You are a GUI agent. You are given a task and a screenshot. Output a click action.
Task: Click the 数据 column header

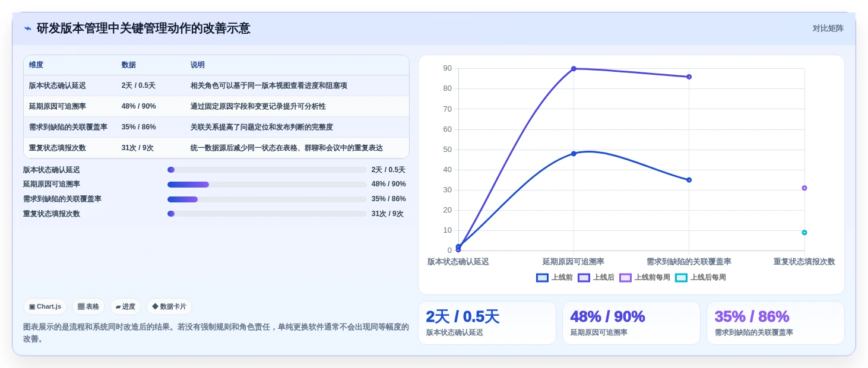[129, 65]
